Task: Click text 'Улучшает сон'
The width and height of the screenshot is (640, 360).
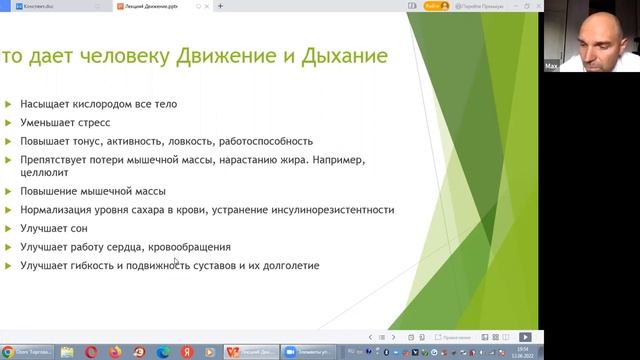Action: point(54,228)
